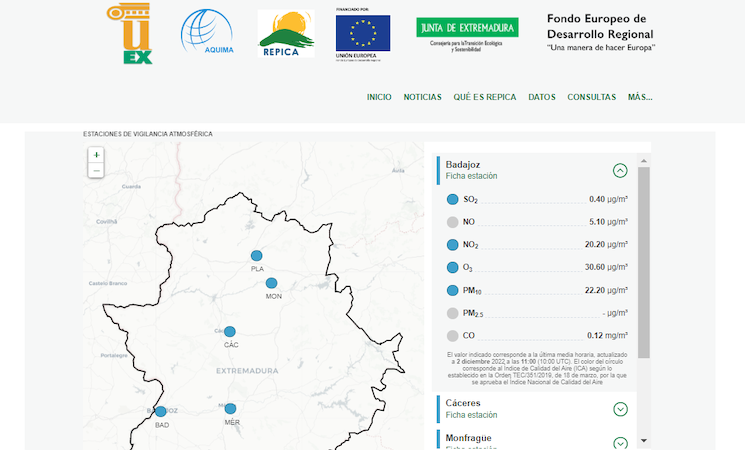
Task: Select the PLA station marker on map
Action: pyautogui.click(x=256, y=256)
